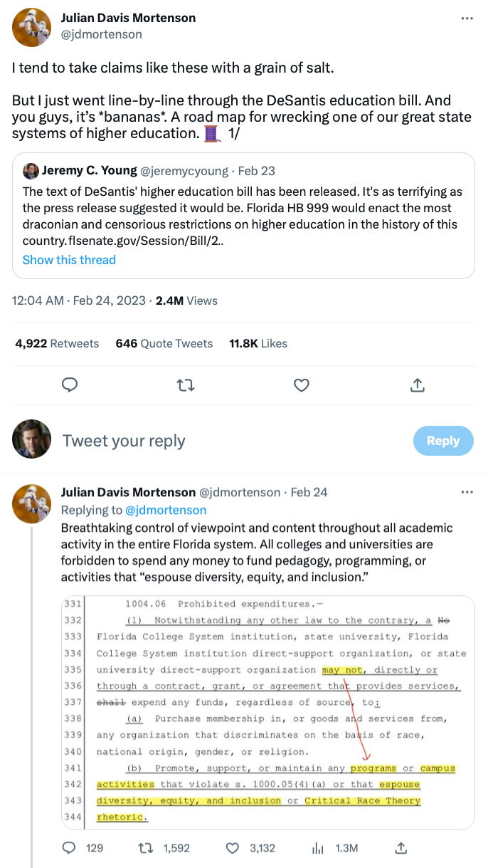Share the main tweet via share icon

pos(418,385)
